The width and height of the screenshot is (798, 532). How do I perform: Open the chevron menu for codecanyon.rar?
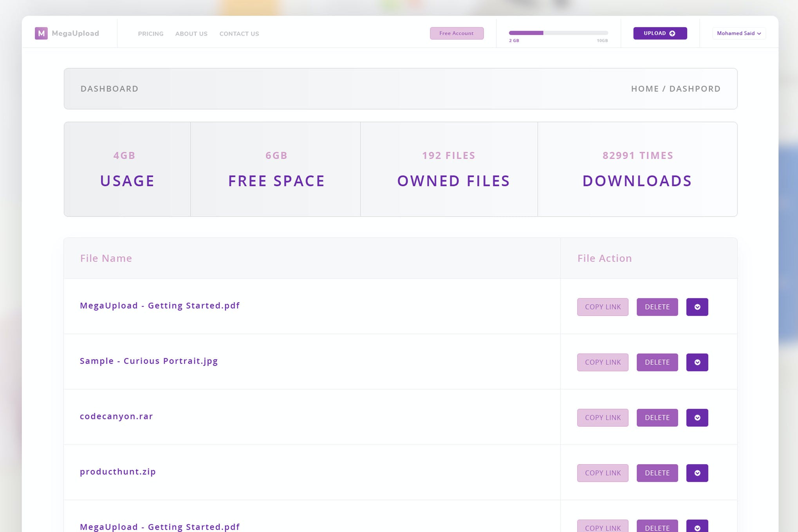[x=697, y=418]
